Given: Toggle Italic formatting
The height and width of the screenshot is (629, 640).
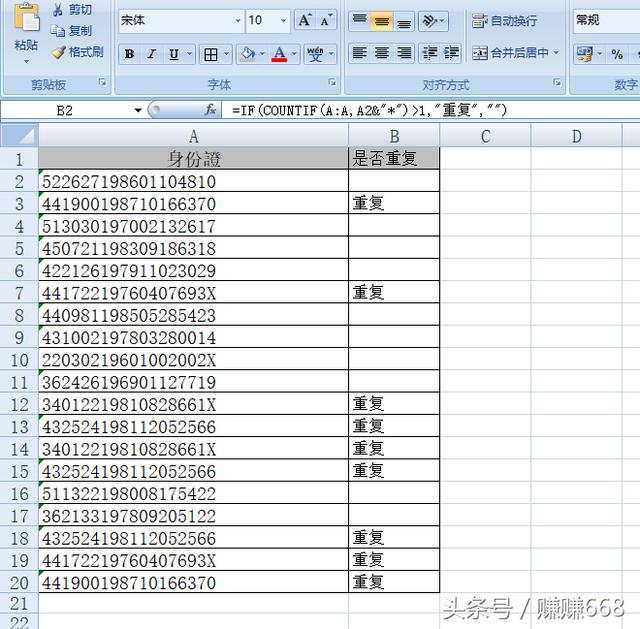Looking at the screenshot, I should pyautogui.click(x=151, y=54).
